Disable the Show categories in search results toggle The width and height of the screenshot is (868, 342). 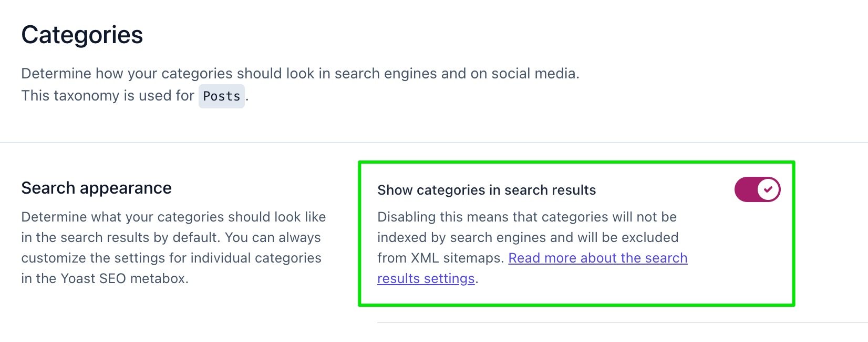pyautogui.click(x=757, y=189)
